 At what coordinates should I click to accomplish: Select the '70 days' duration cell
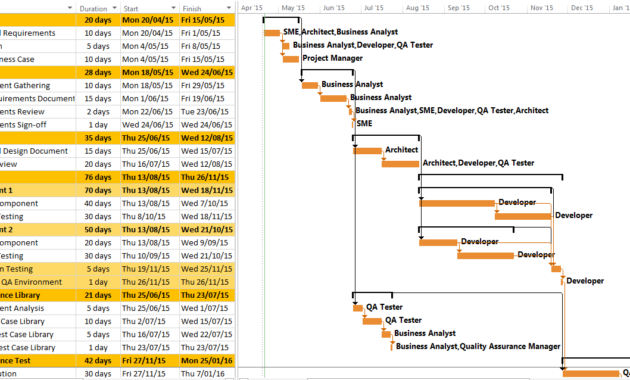pyautogui.click(x=98, y=190)
